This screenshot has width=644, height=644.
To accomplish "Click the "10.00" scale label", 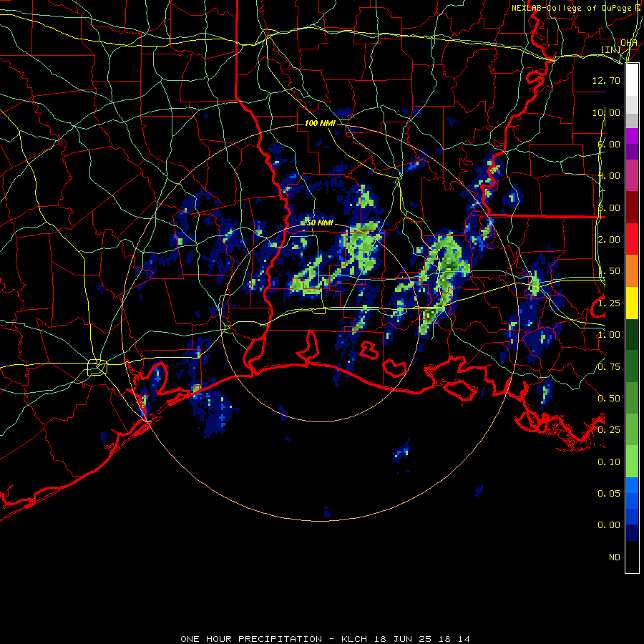I will point(606,112).
